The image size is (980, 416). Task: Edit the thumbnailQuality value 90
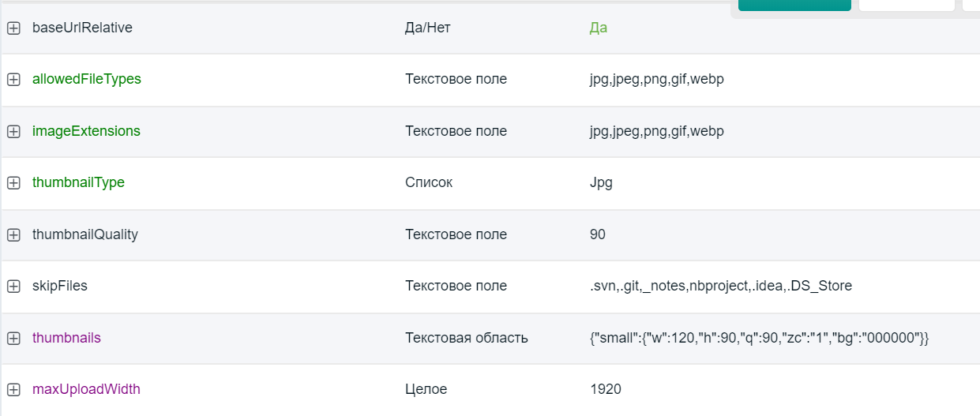597,234
